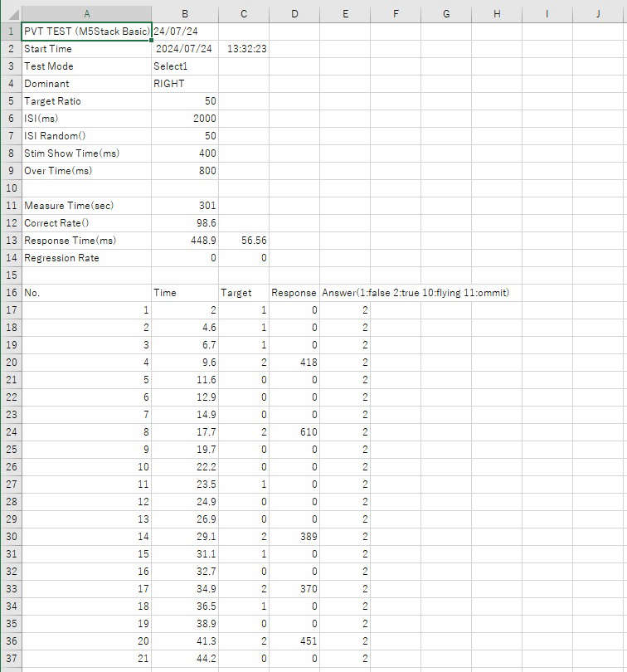Select column H header

coord(497,14)
